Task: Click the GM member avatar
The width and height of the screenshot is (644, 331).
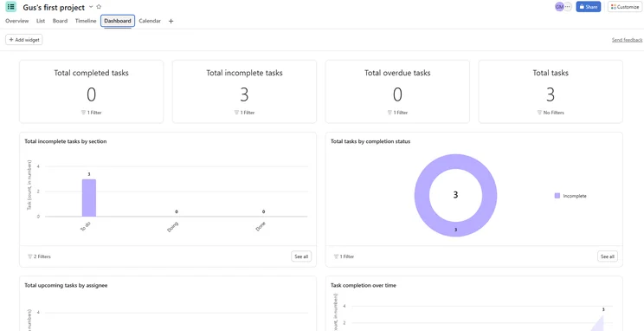Action: point(559,7)
